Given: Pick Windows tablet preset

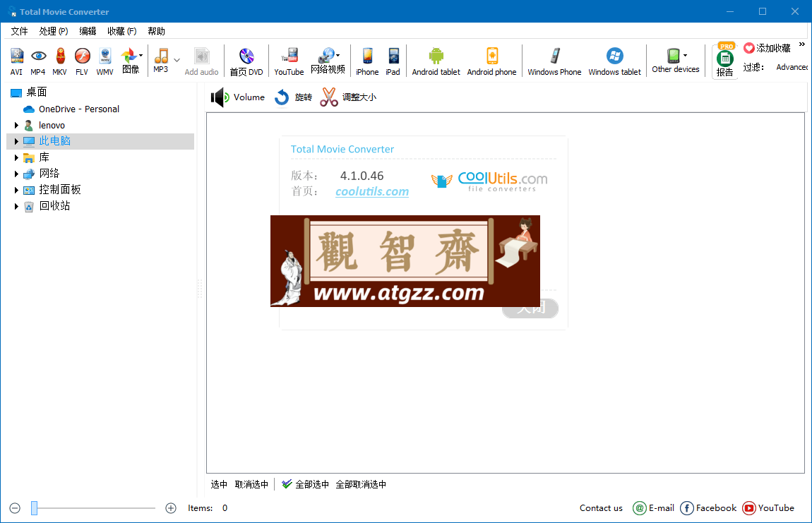Looking at the screenshot, I should click(x=615, y=61).
